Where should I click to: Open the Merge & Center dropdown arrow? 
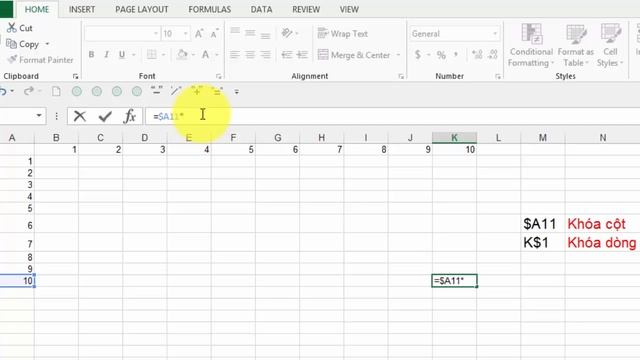(x=398, y=55)
